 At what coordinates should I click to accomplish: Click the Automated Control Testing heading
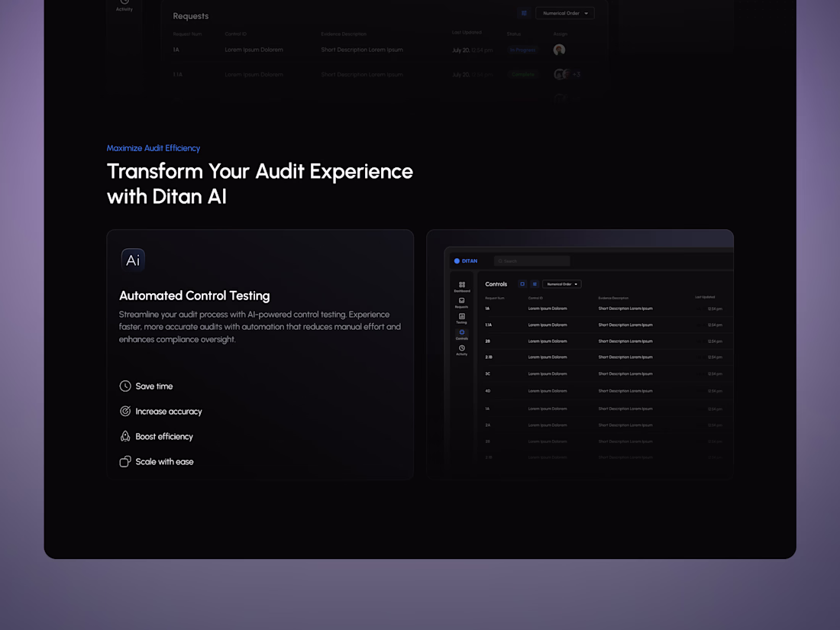tap(195, 296)
